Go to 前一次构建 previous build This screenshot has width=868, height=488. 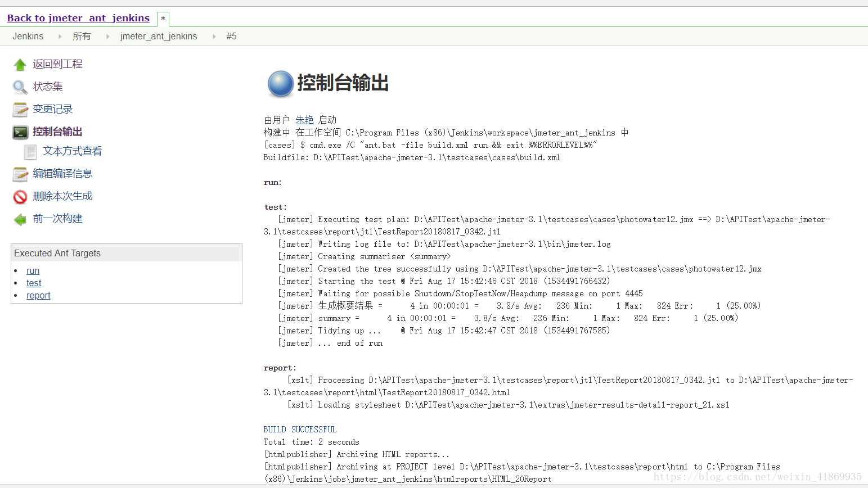coord(57,219)
